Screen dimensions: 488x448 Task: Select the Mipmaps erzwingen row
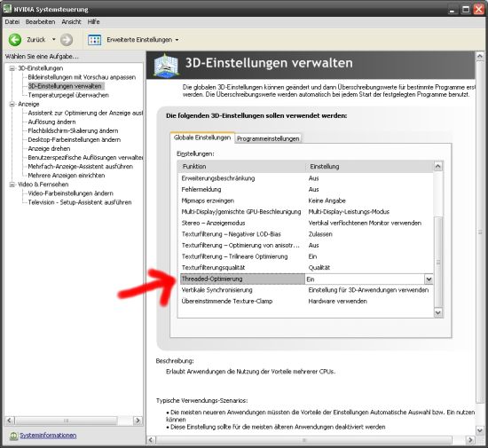coord(306,200)
